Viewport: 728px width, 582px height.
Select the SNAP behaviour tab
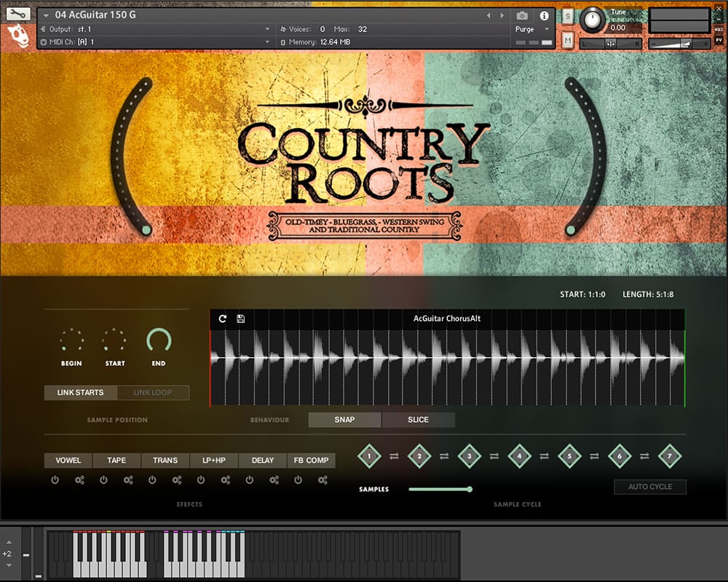pos(344,420)
